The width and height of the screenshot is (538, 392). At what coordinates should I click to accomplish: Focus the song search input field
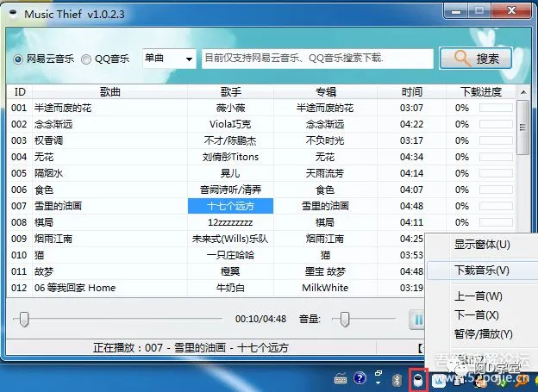[317, 59]
